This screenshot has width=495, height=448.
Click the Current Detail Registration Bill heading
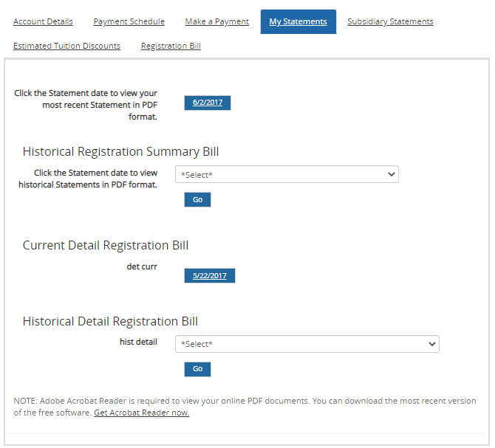click(x=106, y=245)
